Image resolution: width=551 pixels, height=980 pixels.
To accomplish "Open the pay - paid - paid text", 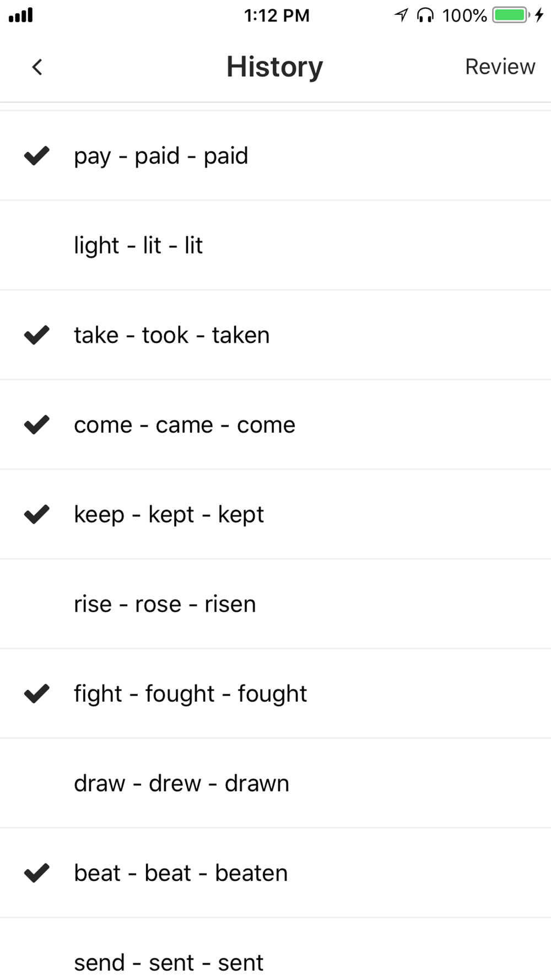I will (161, 157).
